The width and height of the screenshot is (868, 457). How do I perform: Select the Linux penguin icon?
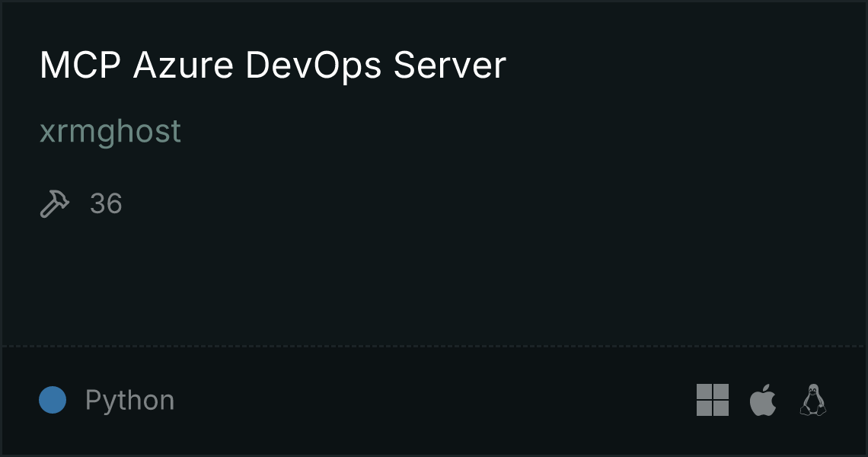pos(813,400)
